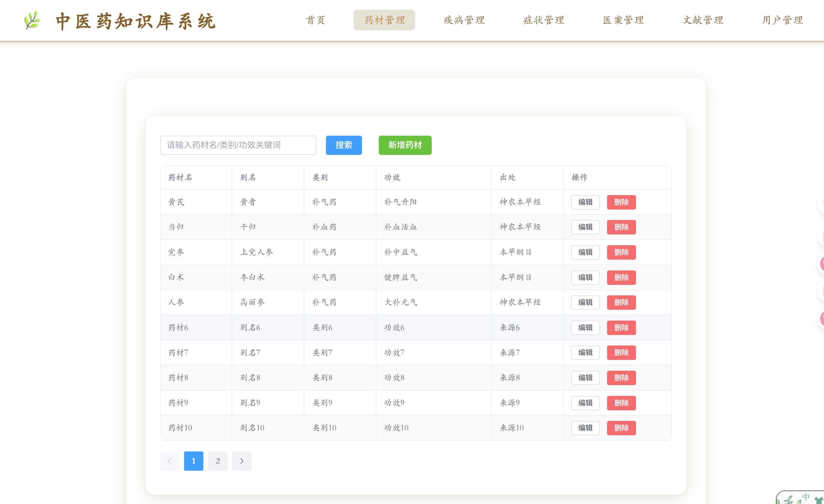Viewport: 824px width, 504px height.
Task: Select the 文献管理 navigation tab
Action: [703, 20]
